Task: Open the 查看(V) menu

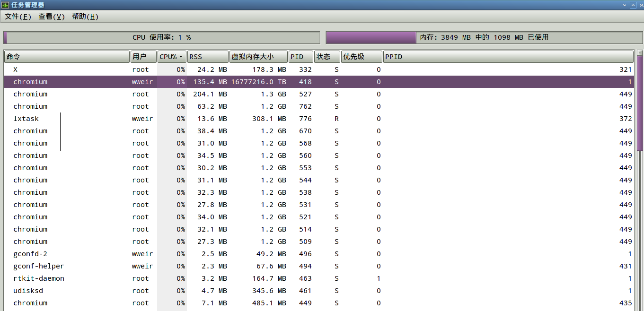Action: 52,17
